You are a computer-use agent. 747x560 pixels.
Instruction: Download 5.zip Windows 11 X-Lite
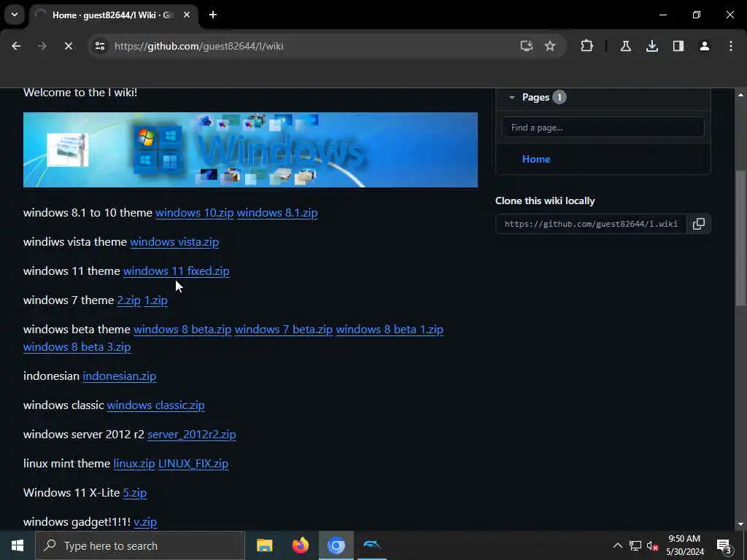(x=135, y=493)
